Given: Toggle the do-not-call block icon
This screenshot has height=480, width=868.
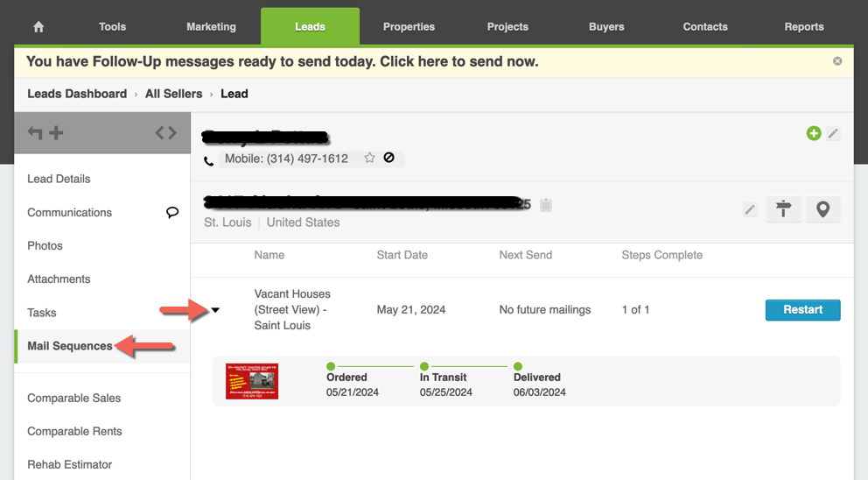Looking at the screenshot, I should click(x=389, y=159).
